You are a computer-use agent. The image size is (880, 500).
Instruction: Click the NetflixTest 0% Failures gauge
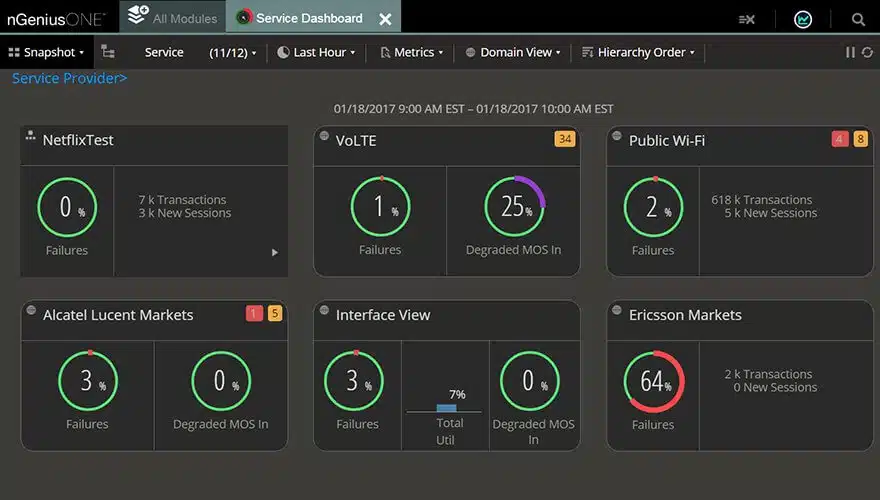(67, 207)
